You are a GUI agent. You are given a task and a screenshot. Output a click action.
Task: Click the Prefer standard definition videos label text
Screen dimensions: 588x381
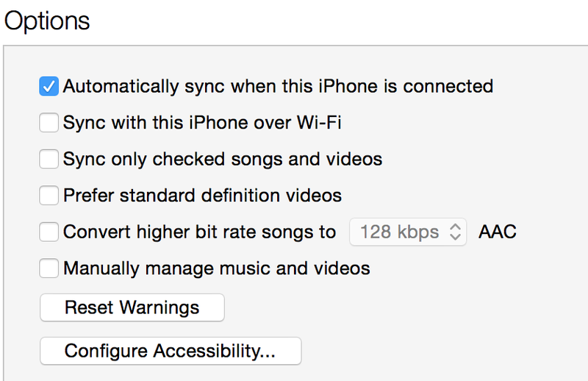(203, 196)
